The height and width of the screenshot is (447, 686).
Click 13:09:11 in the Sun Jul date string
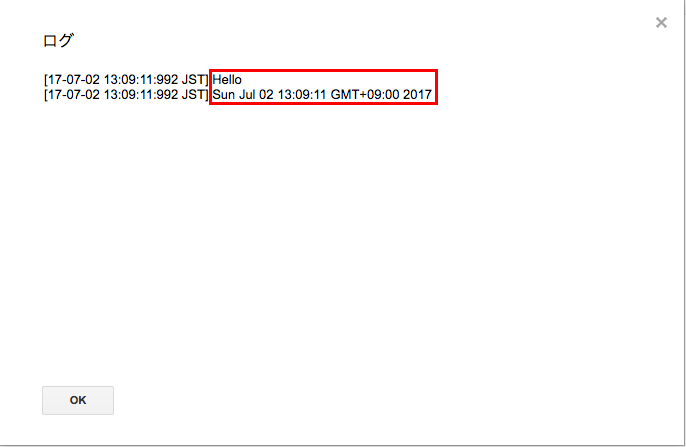pyautogui.click(x=302, y=94)
